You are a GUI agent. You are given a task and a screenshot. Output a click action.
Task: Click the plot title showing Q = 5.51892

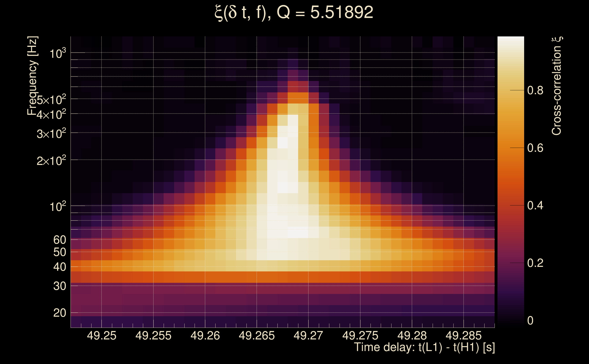tap(294, 13)
